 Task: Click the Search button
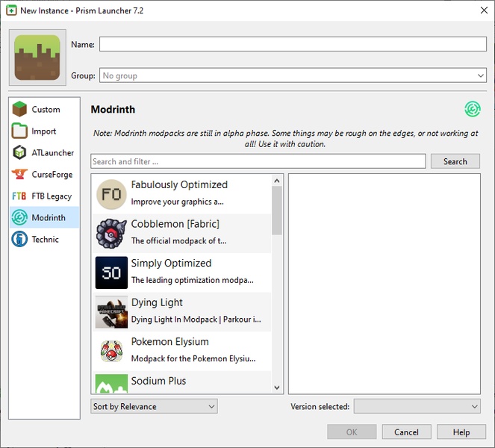[455, 161]
